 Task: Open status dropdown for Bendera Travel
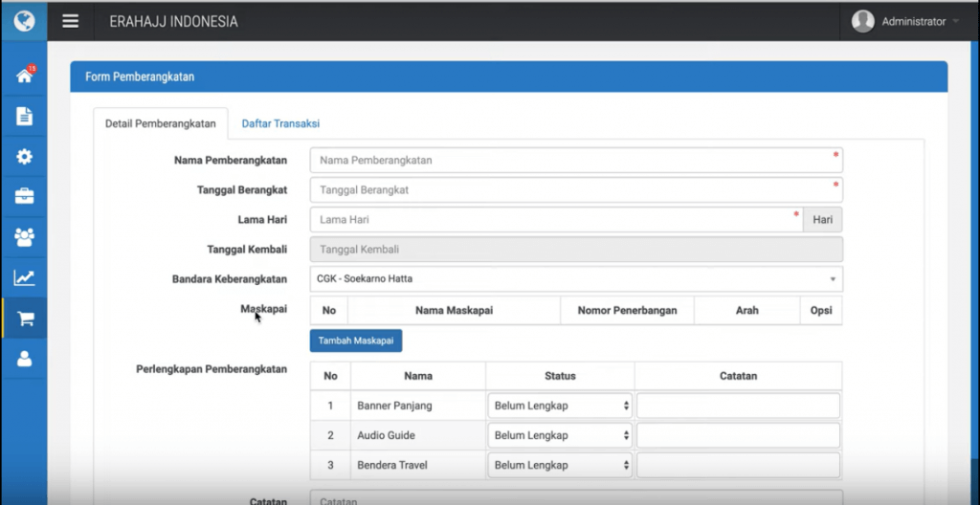[560, 465]
